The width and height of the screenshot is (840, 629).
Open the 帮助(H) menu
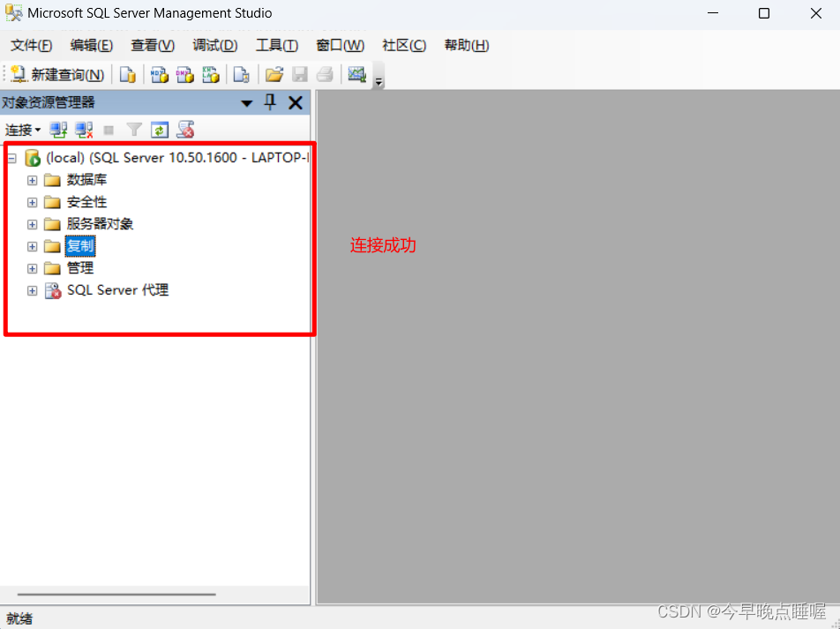(467, 46)
